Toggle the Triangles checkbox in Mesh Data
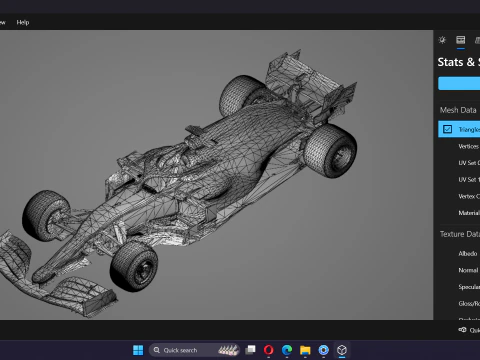Viewport: 480px width, 360px height. click(x=448, y=129)
